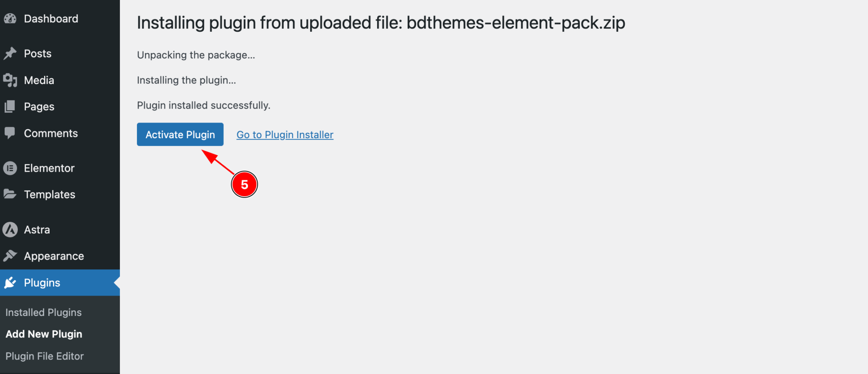This screenshot has height=374, width=868.
Task: Open the Plugin File Editor
Action: [45, 356]
